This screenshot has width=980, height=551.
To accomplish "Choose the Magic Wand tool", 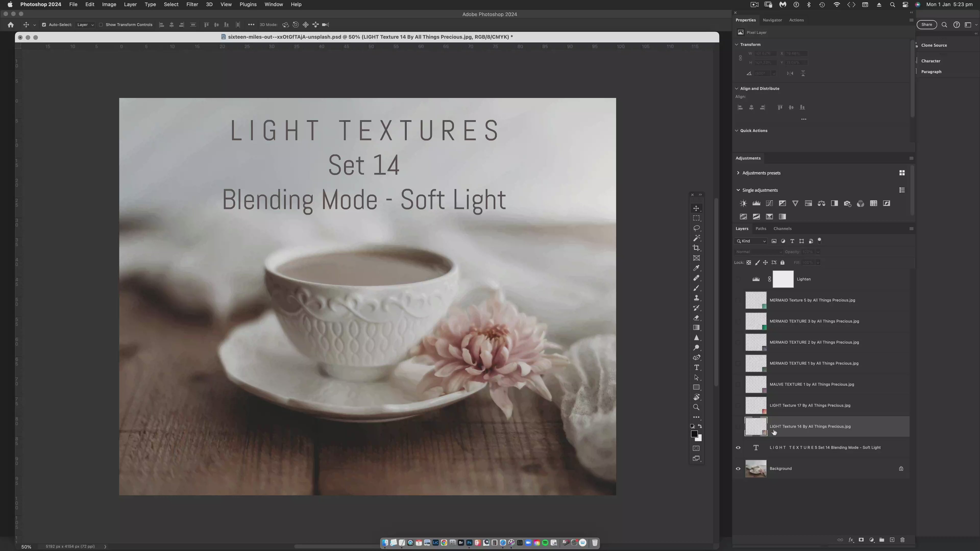I will tap(696, 238).
